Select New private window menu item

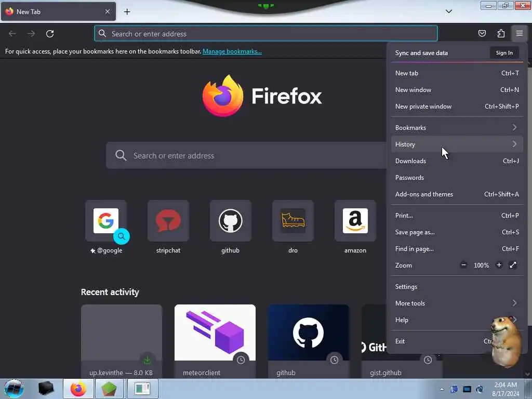[457, 106]
